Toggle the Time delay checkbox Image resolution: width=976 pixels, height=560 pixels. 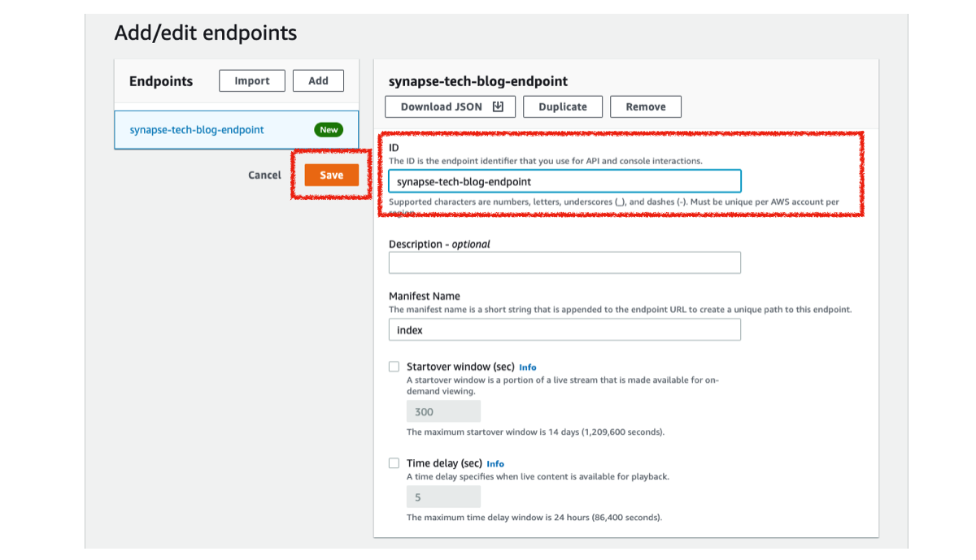pyautogui.click(x=394, y=463)
